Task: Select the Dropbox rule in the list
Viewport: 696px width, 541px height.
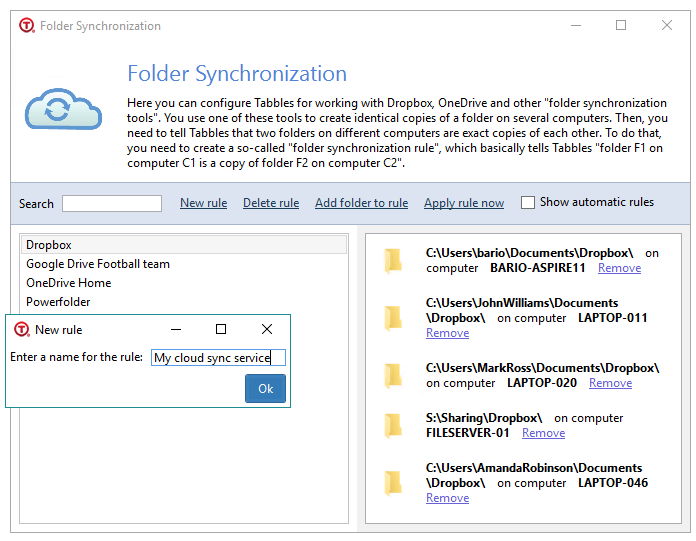Action: pos(183,245)
